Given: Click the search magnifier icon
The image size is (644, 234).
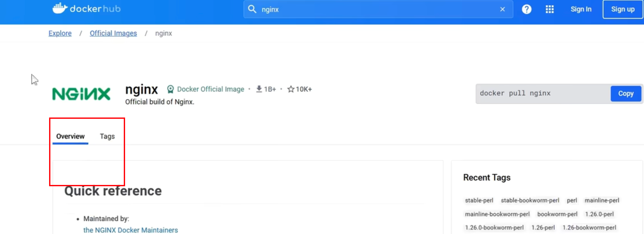Looking at the screenshot, I should (x=252, y=9).
